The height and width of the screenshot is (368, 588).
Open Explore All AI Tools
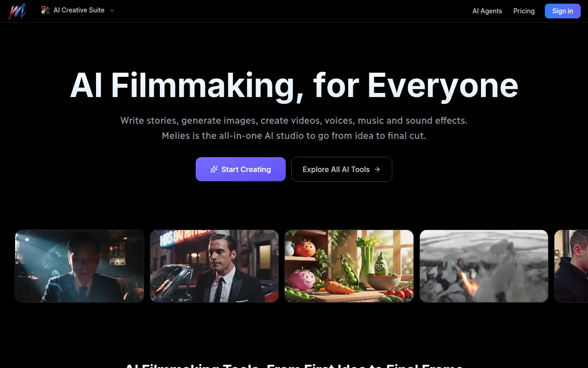tap(342, 169)
